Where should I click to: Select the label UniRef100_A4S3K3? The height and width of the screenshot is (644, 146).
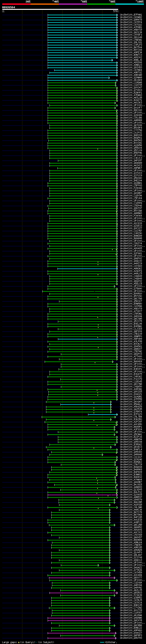pyautogui.click(x=131, y=103)
